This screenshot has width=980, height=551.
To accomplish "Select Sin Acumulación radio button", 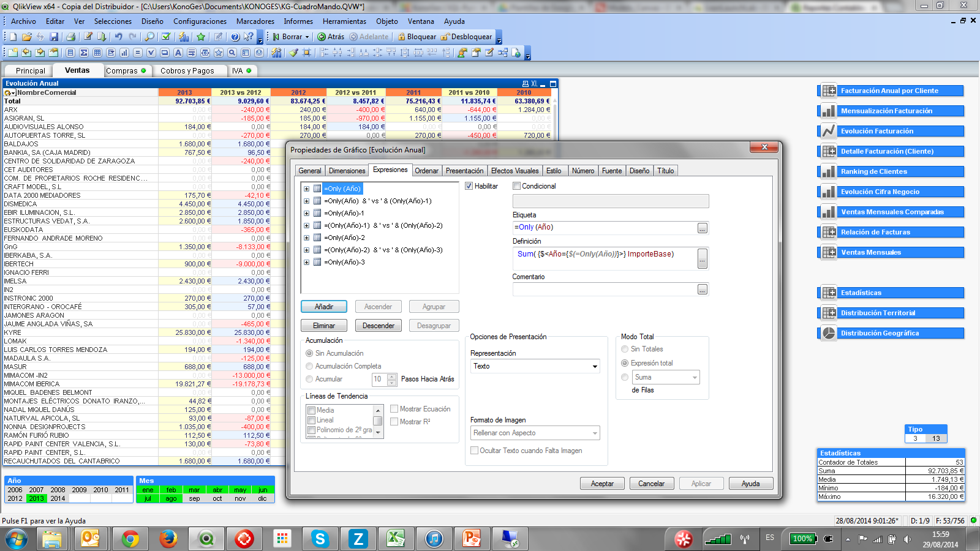I will tap(309, 353).
